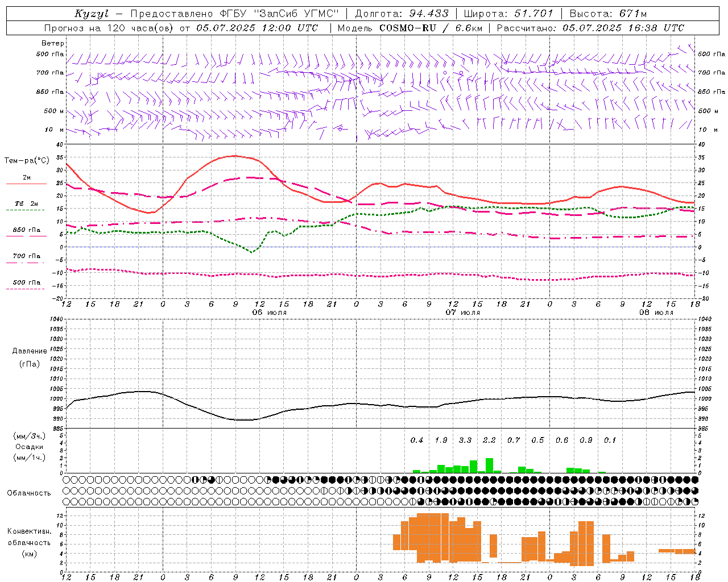Select "Прогноз на 120 часа(ов)" forecast text

(x=109, y=28)
